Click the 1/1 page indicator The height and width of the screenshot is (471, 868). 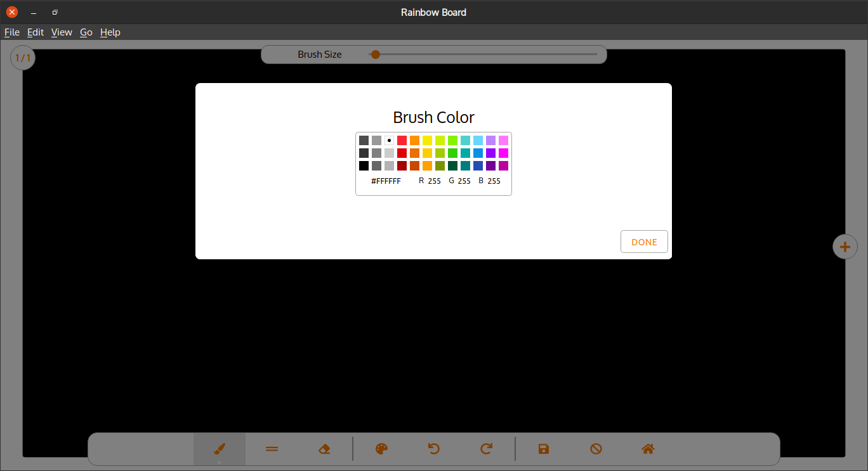point(23,58)
